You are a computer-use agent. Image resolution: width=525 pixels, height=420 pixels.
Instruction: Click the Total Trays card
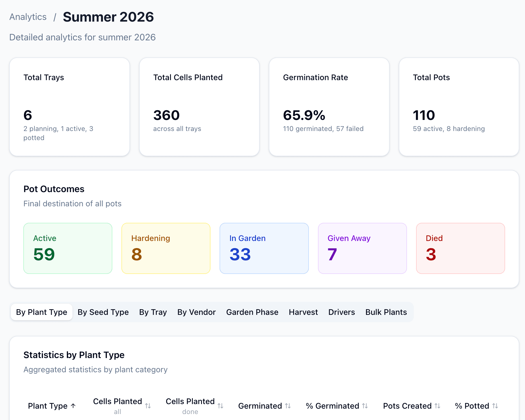point(70,107)
